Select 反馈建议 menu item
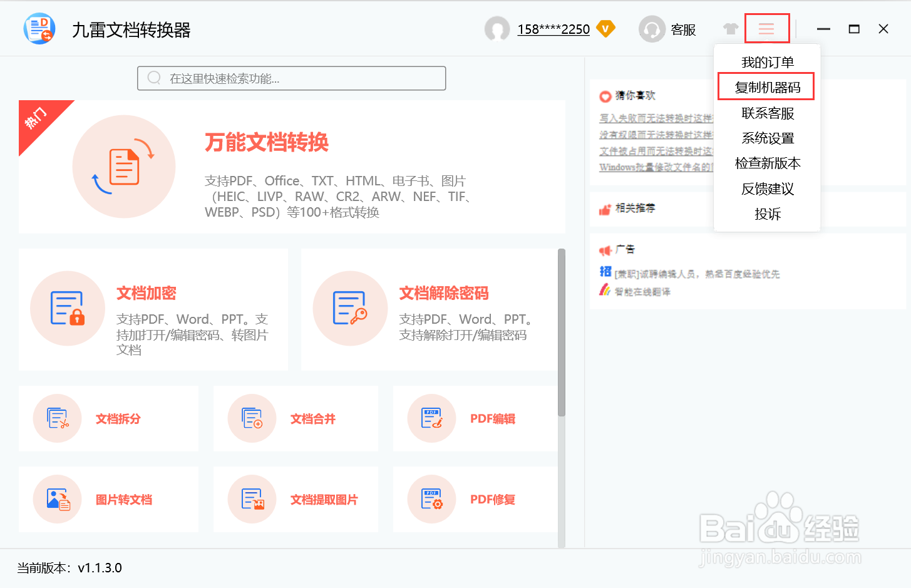 click(768, 188)
